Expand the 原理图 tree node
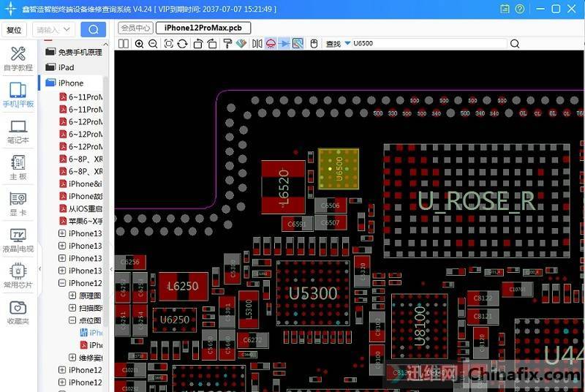The height and width of the screenshot is (392, 585). point(72,295)
